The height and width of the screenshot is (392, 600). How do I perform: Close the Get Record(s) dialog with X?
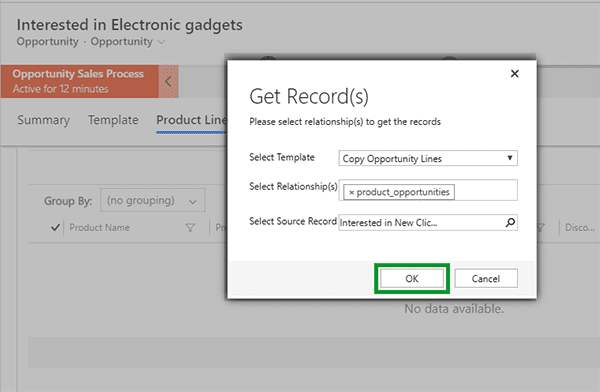514,74
